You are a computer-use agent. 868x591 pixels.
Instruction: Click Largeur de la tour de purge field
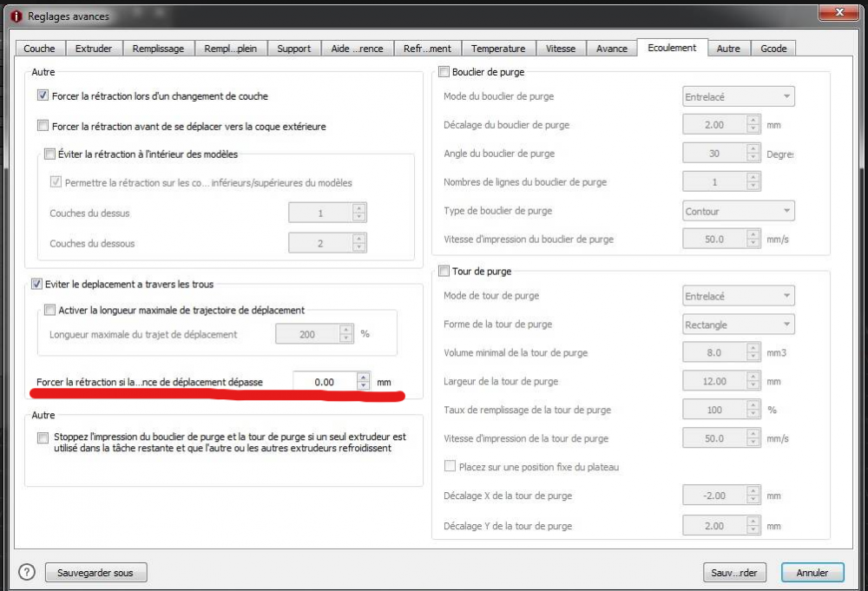click(x=714, y=381)
